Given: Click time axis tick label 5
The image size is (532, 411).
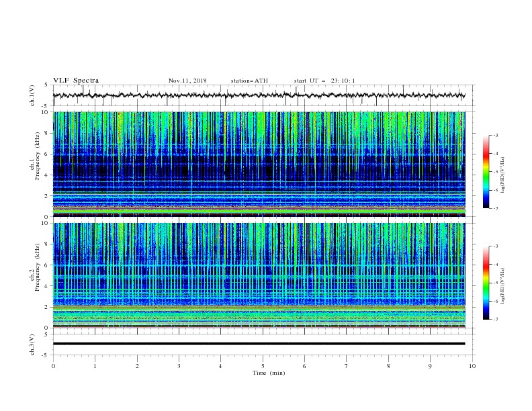Looking at the screenshot, I should [263, 366].
